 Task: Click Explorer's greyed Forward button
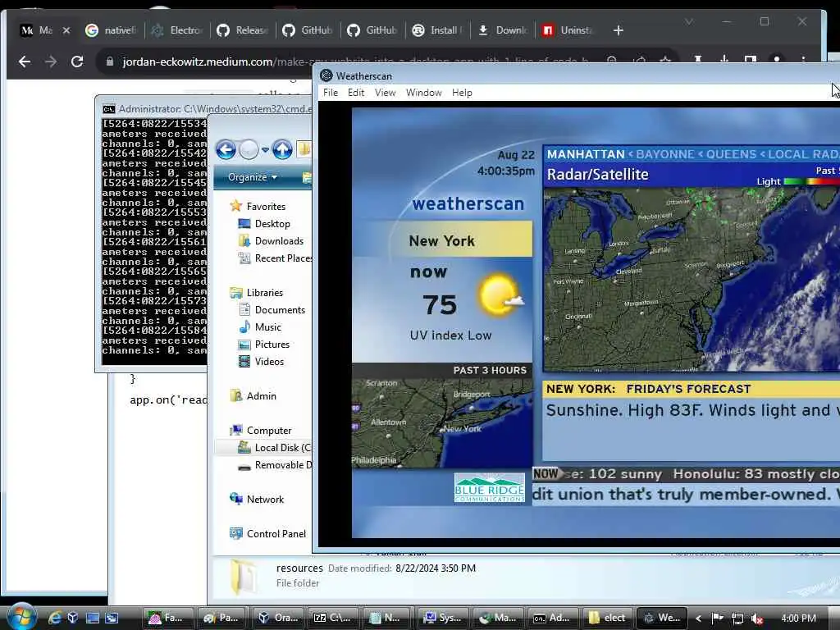tap(249, 149)
